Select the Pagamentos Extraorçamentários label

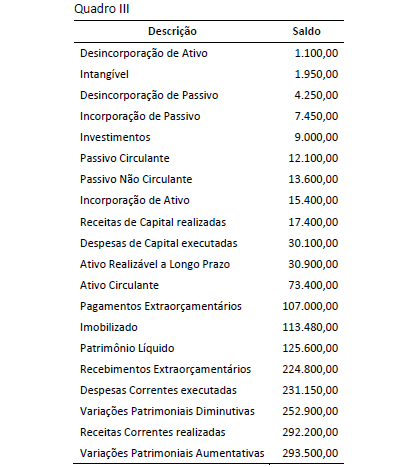point(161,306)
